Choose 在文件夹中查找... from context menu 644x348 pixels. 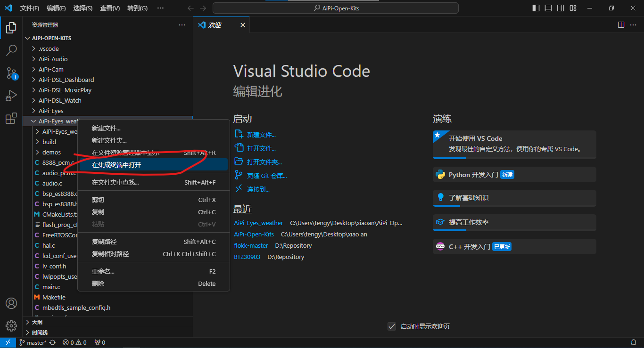(153, 182)
